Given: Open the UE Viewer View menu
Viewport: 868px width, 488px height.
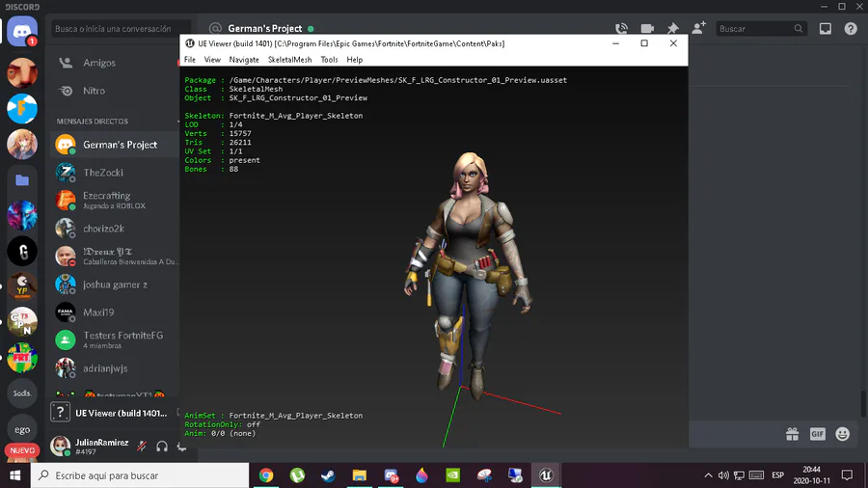Looking at the screenshot, I should tap(212, 60).
